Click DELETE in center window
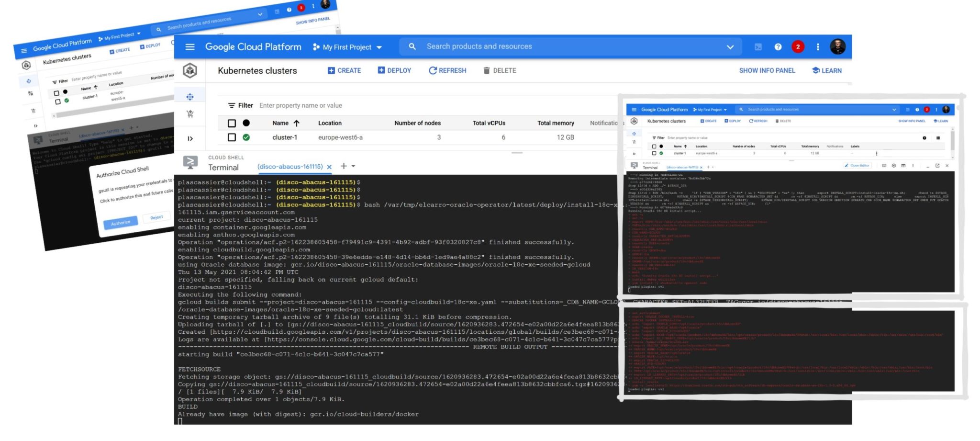The width and height of the screenshot is (980, 441). (x=500, y=70)
